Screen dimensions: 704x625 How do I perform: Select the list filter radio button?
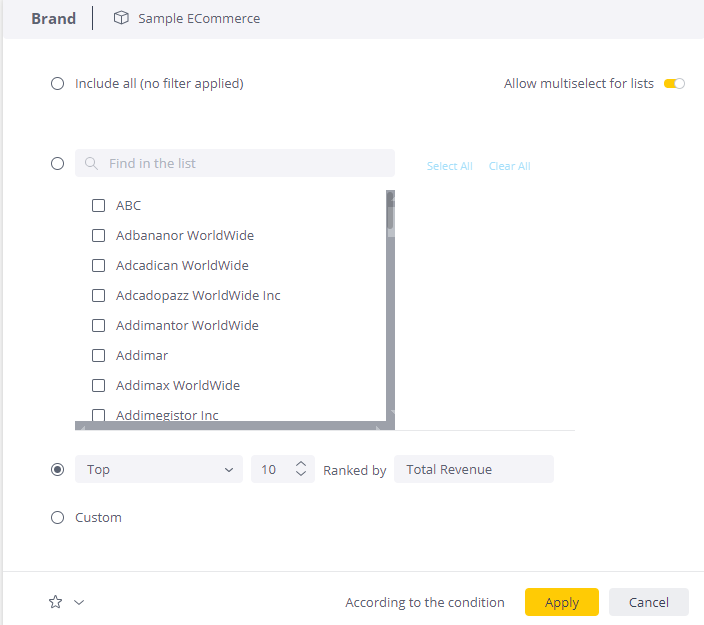(x=58, y=163)
